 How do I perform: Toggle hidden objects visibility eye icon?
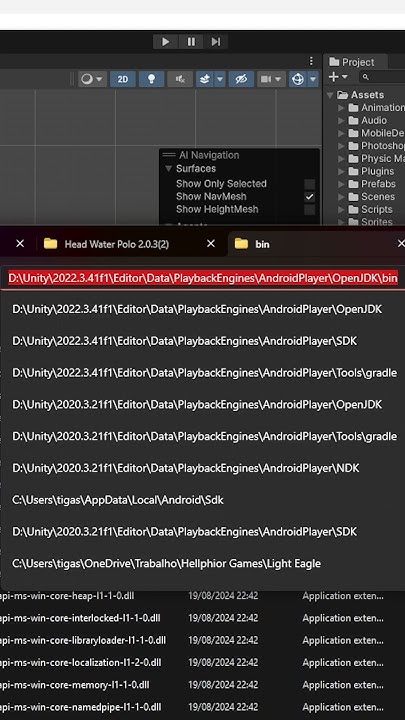coord(241,79)
